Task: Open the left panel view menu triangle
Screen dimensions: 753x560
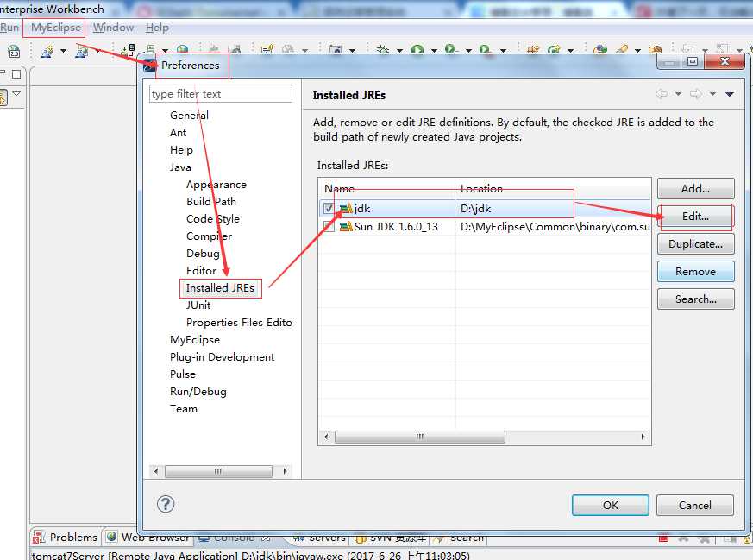Action: coord(16,93)
